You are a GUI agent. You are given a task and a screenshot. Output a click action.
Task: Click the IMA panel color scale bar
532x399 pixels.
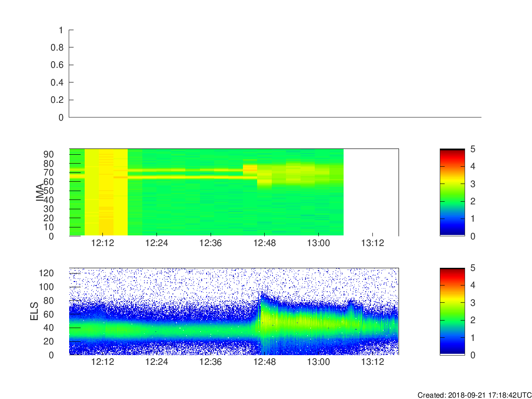tap(452, 192)
